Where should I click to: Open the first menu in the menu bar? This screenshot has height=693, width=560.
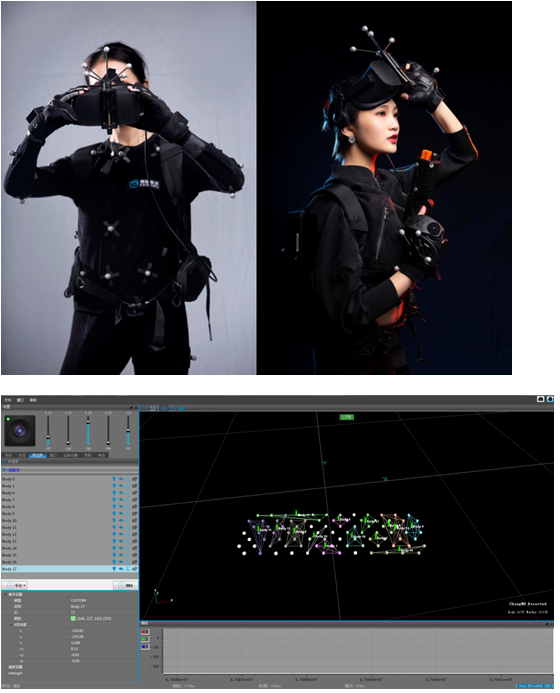pos(8,400)
